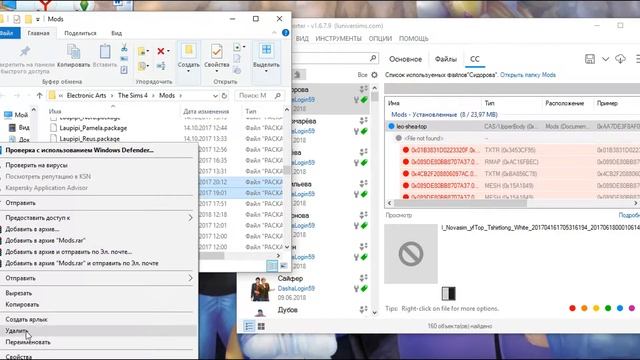Switch to Файлы tab

point(445,59)
